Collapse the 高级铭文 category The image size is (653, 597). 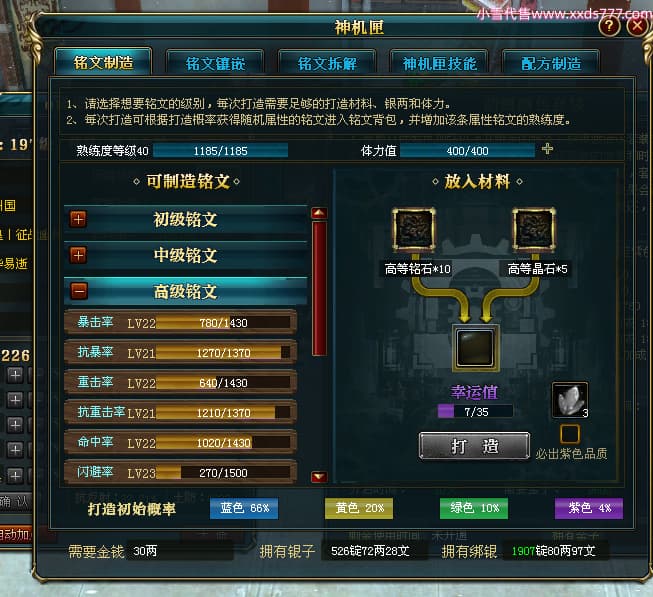(78, 291)
